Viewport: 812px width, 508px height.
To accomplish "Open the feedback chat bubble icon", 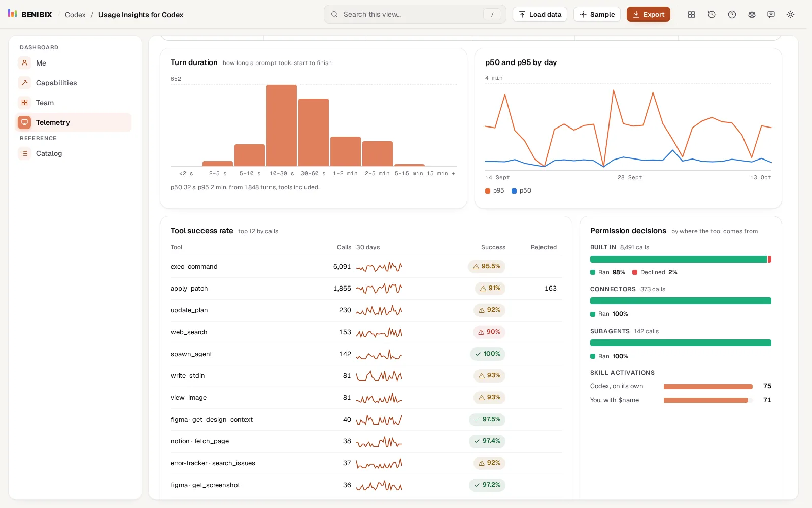I will pyautogui.click(x=771, y=15).
